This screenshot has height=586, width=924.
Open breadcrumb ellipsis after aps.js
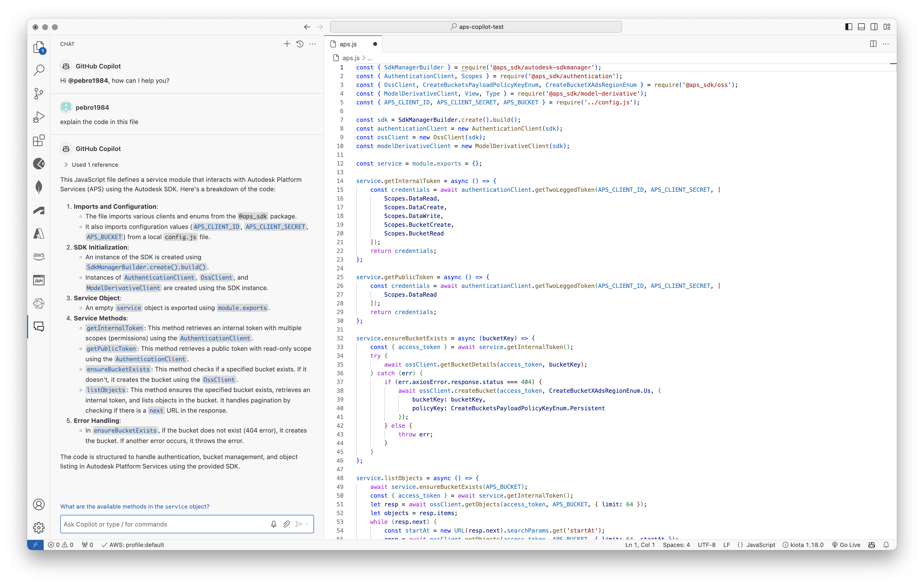coord(370,58)
